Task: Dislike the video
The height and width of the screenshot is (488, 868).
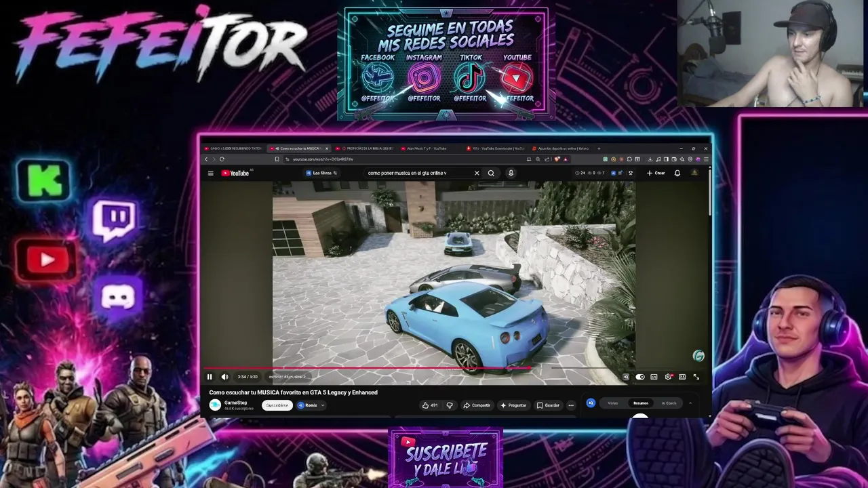Action: coord(450,405)
